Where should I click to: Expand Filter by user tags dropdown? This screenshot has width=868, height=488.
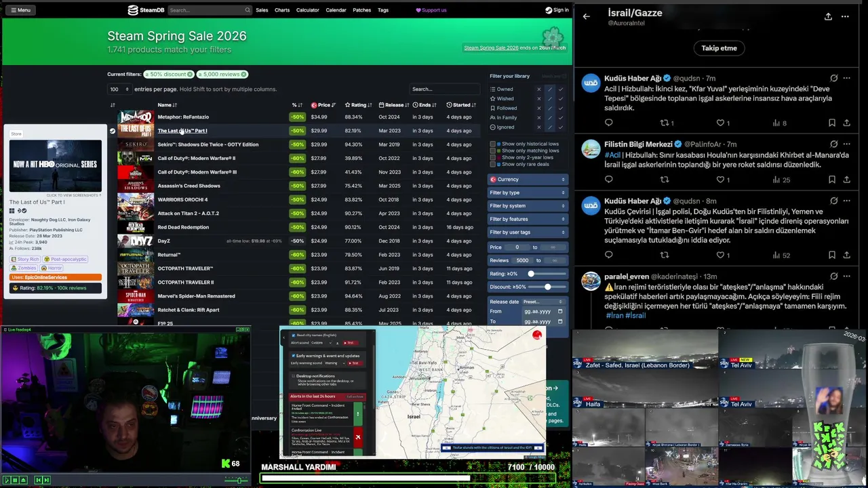coord(527,232)
